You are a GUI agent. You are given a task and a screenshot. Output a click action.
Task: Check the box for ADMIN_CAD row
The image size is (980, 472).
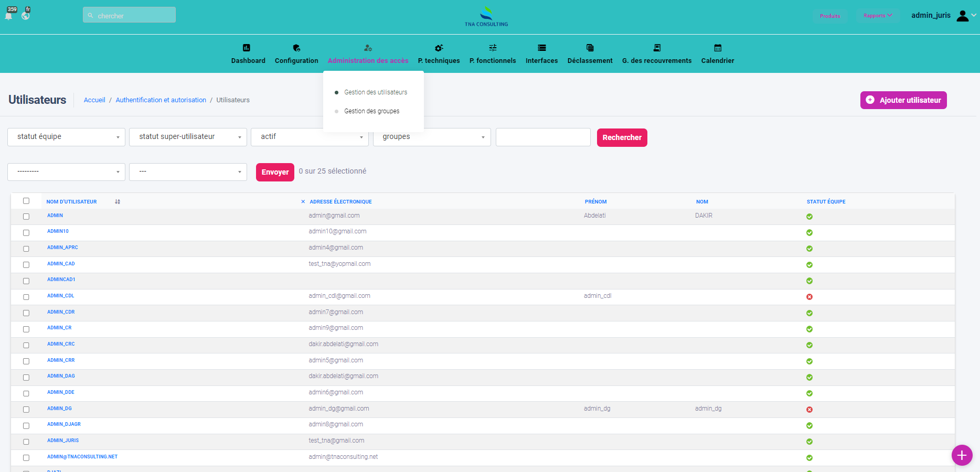26,265
